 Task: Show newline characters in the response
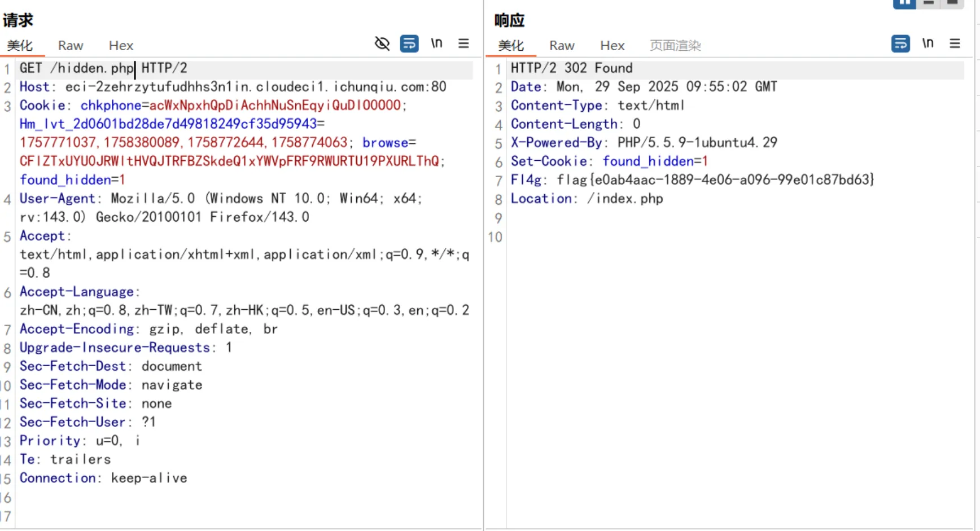(928, 43)
